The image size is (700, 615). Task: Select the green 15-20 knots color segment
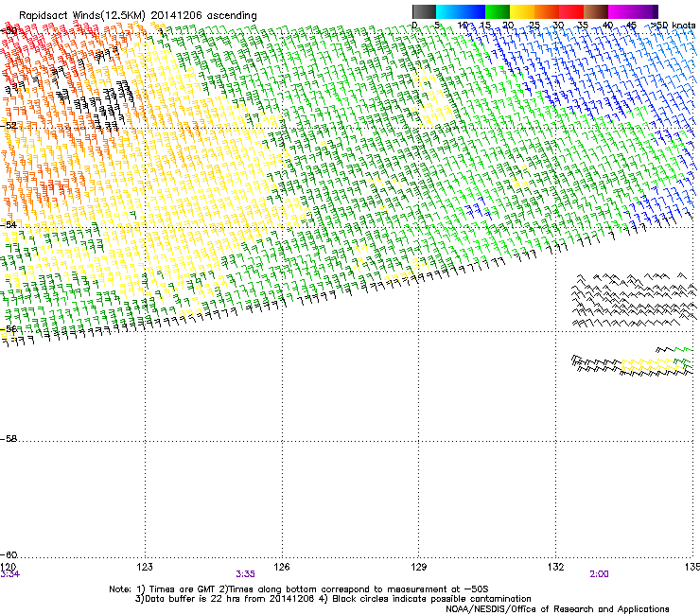click(x=498, y=11)
